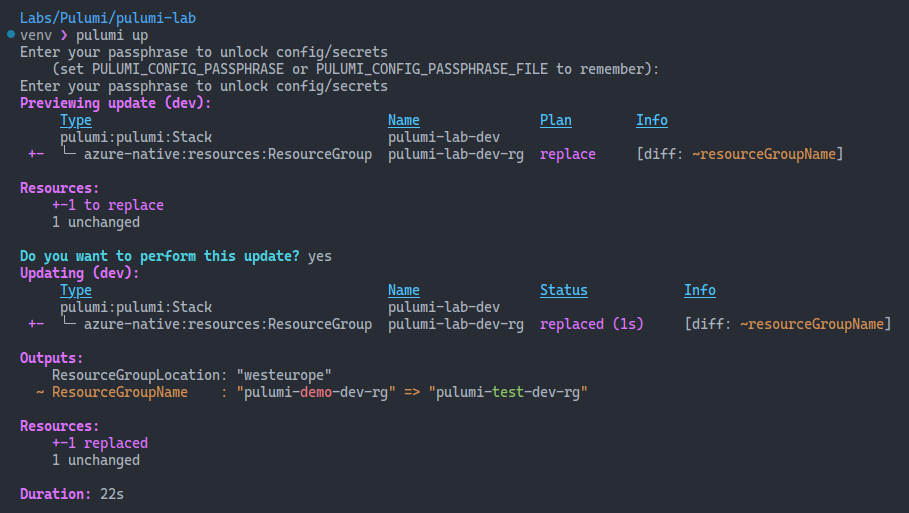Viewport: 909px width, 513px height.
Task: Click 'pulumi:pulumi:Stack' in the updating table
Action: click(x=136, y=307)
